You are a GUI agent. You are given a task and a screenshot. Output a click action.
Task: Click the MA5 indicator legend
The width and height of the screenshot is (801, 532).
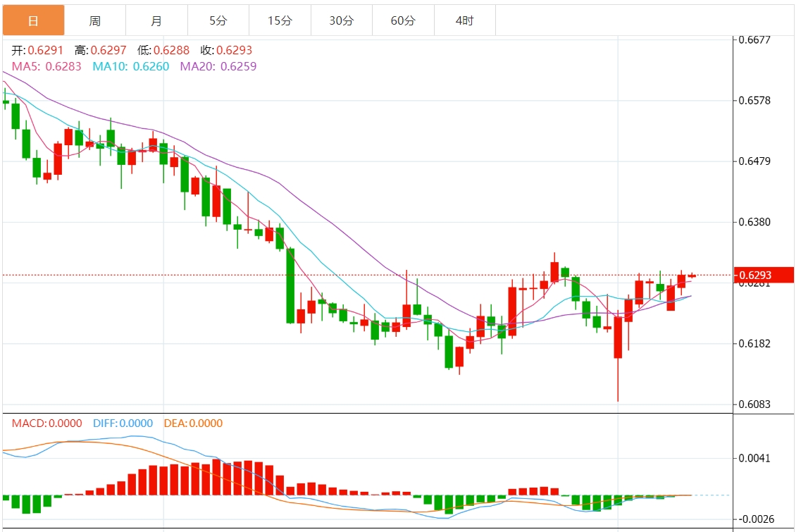click(46, 66)
